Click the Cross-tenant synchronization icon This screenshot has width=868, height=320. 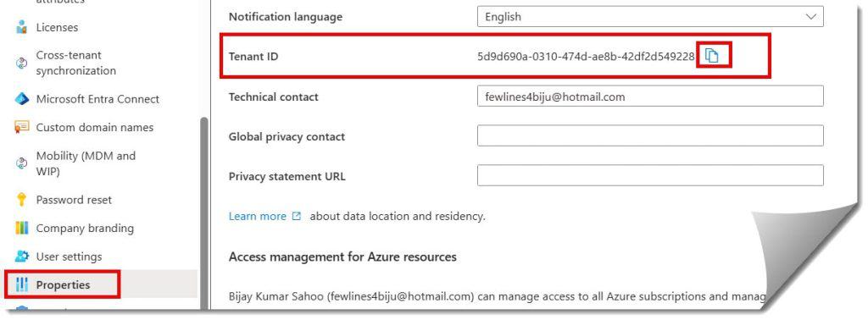click(21, 63)
